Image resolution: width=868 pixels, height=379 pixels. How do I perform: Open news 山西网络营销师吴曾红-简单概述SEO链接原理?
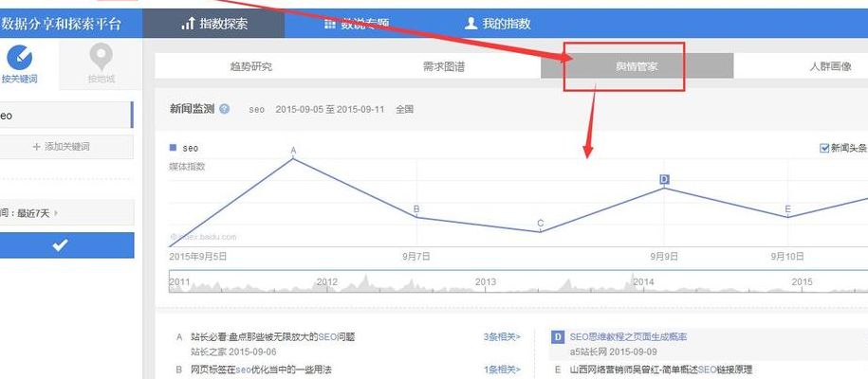click(661, 369)
